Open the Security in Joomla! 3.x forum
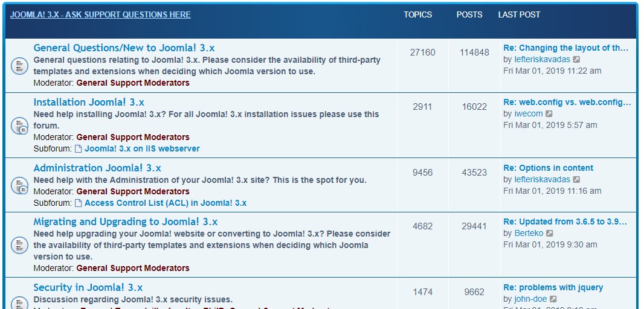Viewport: 644px width, 309px height. click(x=88, y=287)
